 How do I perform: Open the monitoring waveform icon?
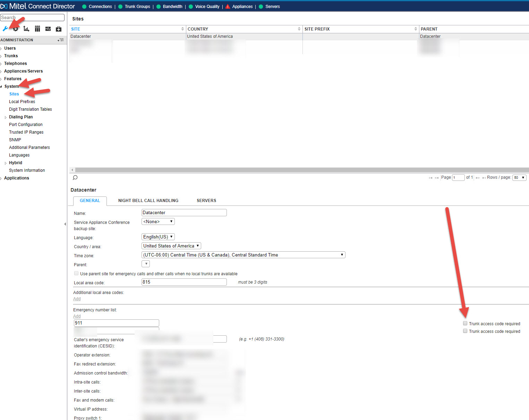point(48,29)
